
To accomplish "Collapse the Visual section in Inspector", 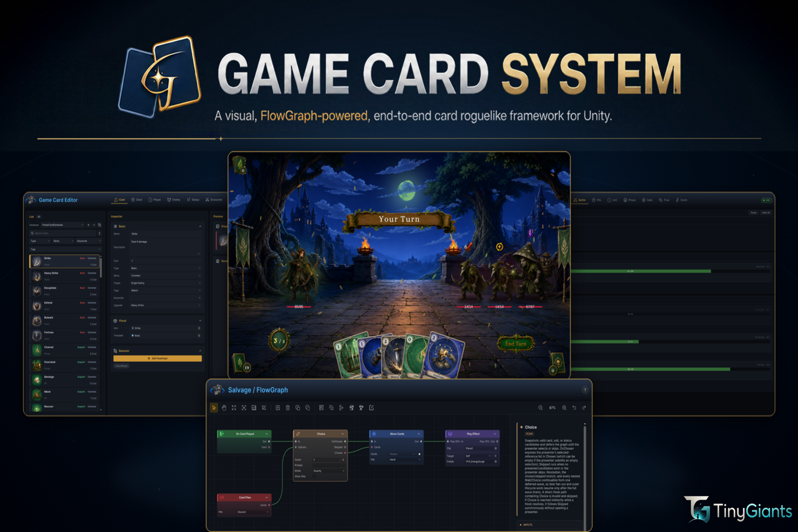I will pos(200,321).
